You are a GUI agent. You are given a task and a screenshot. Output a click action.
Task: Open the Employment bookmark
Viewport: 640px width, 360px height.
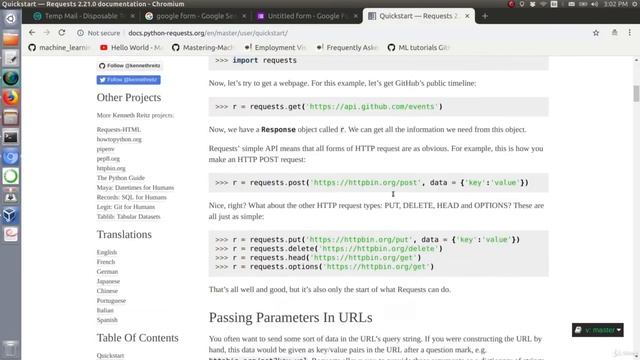tap(275, 47)
